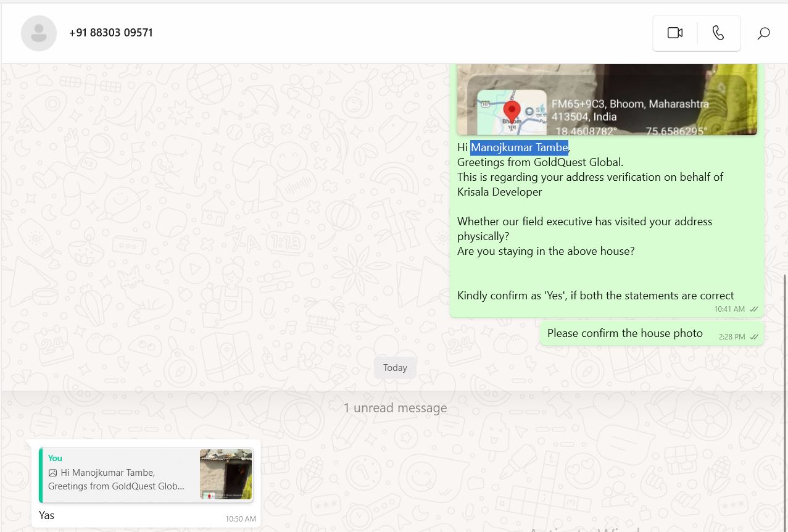Jump to the quoted 'Hi Manojkumar Tambe' message

[x=146, y=475]
